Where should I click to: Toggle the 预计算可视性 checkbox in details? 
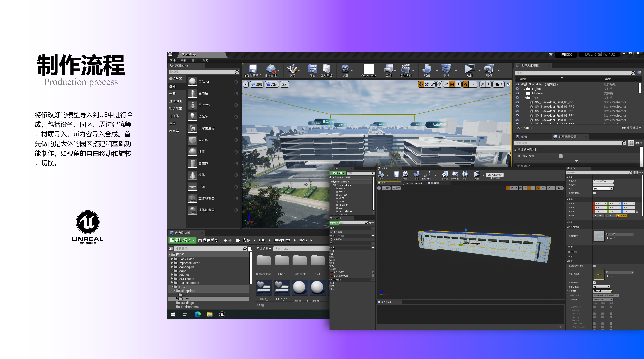click(x=561, y=156)
